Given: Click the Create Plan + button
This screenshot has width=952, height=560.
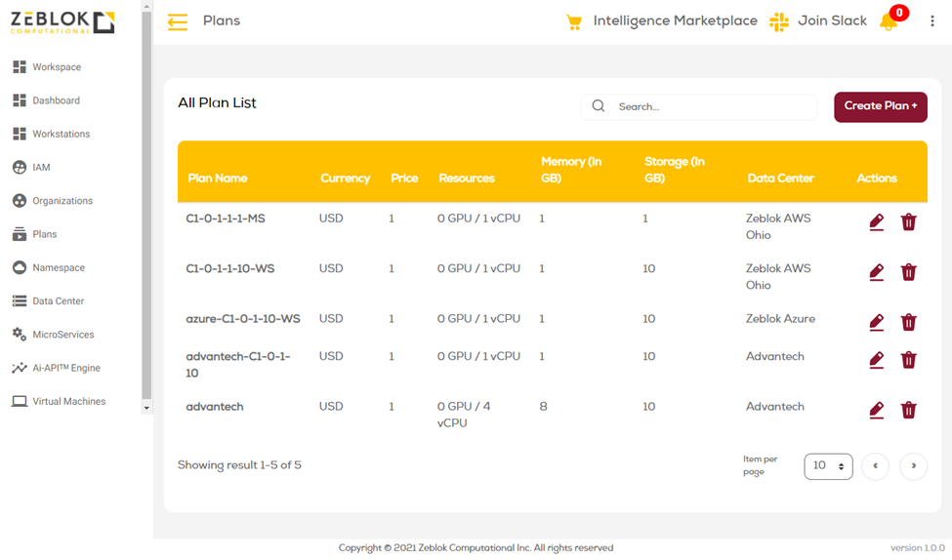Looking at the screenshot, I should pos(880,106).
